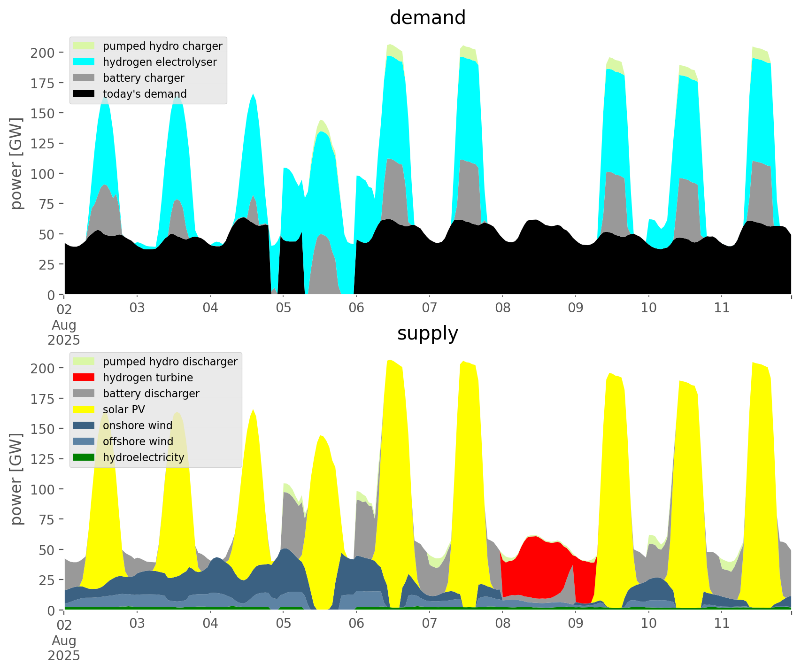Click the '05' date tick on demand chart

[283, 308]
